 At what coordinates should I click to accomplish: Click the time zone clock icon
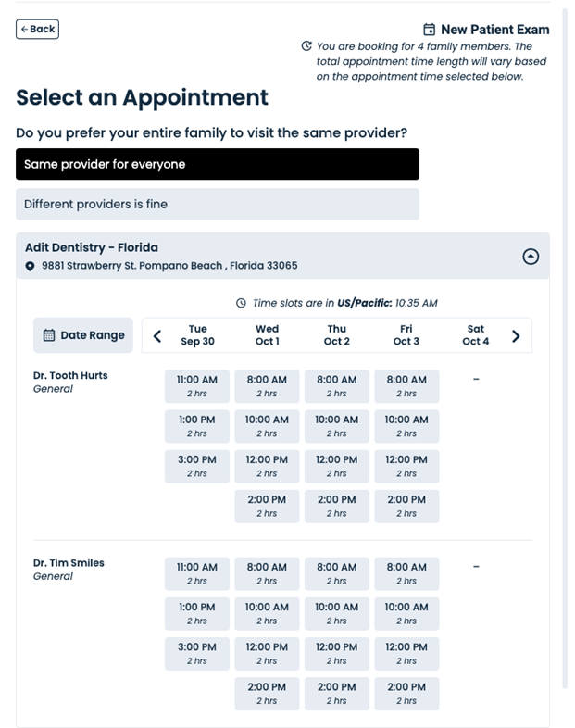242,303
